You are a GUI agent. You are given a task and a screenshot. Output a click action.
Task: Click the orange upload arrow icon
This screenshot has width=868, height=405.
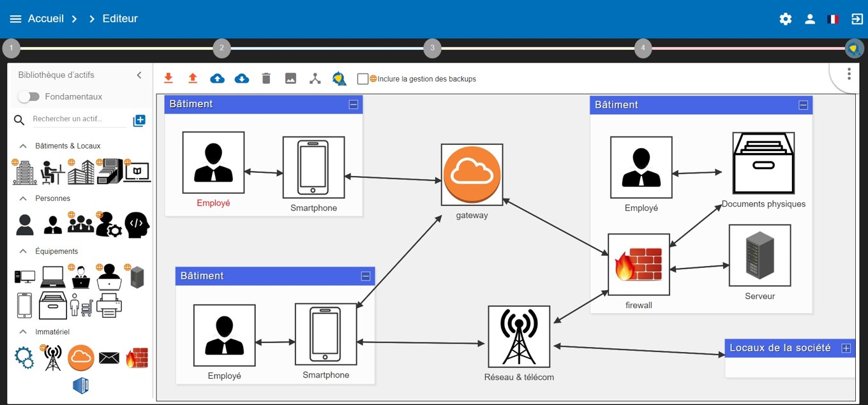coord(193,78)
